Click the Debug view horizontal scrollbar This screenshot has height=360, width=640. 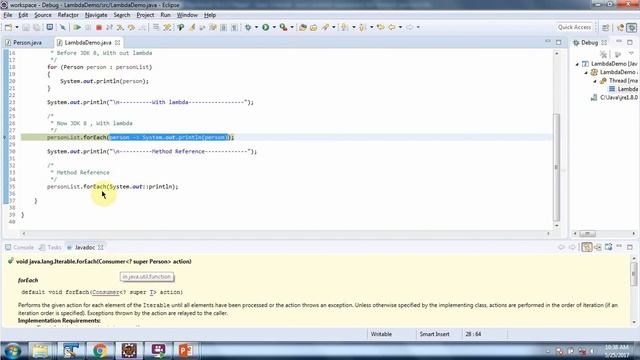click(588, 233)
